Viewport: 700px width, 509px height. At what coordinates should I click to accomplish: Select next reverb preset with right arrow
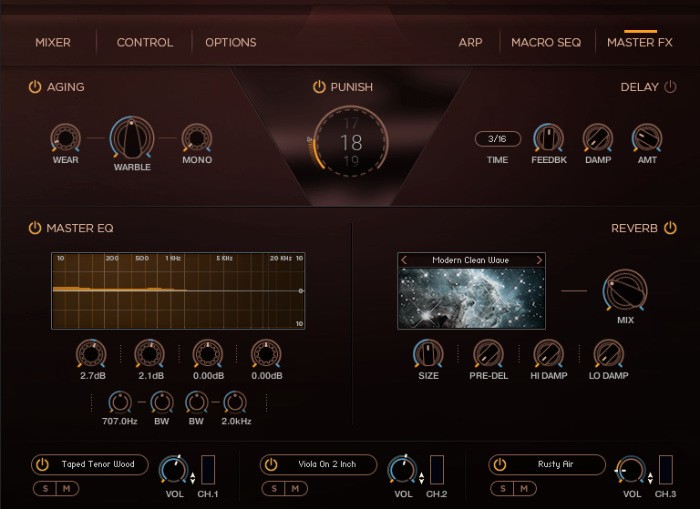[539, 260]
